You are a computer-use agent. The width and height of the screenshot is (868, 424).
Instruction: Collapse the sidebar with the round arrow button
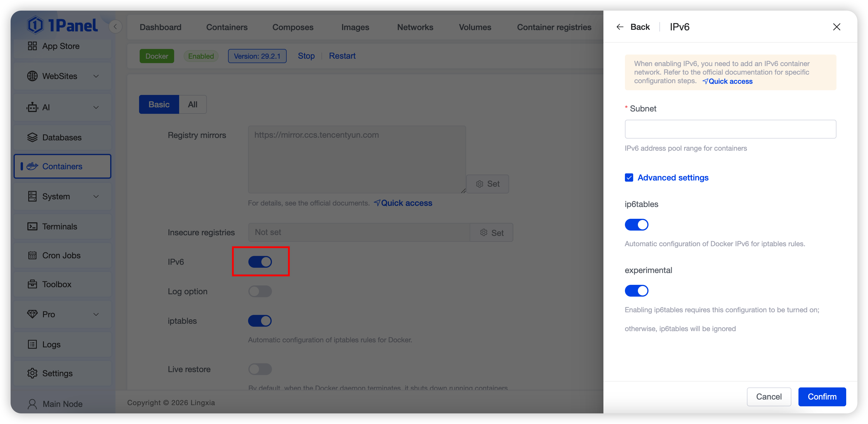115,27
